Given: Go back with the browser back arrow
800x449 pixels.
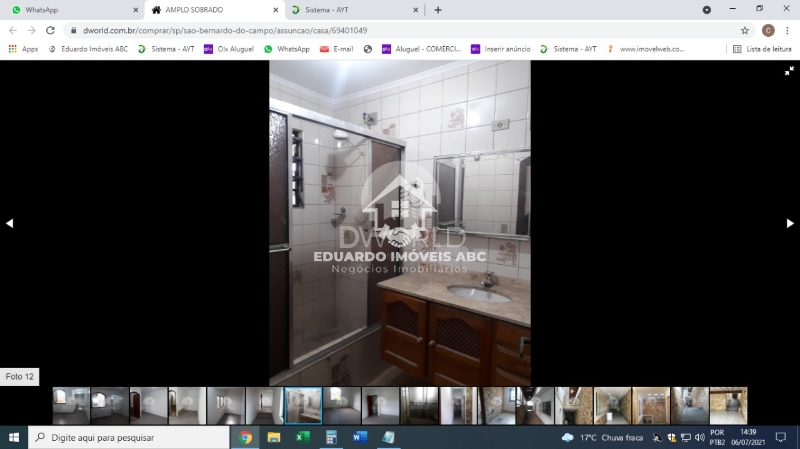Looking at the screenshot, I should coord(13,31).
